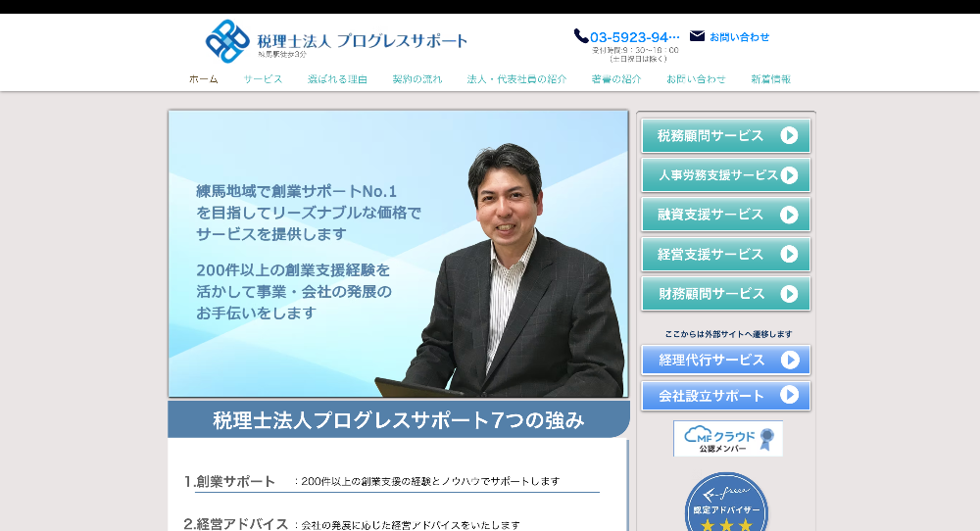Click the freee 認定アドバイザー round badge
The height and width of the screenshot is (531, 980).
[726, 504]
